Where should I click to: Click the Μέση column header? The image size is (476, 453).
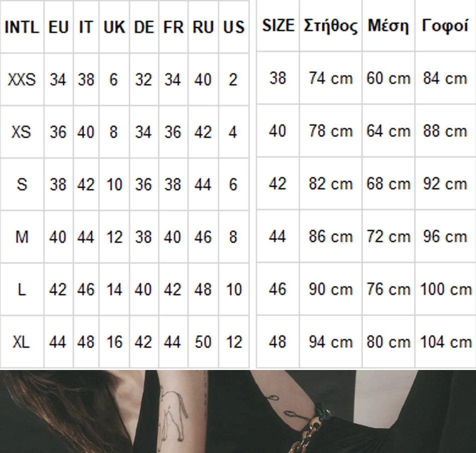tap(388, 26)
